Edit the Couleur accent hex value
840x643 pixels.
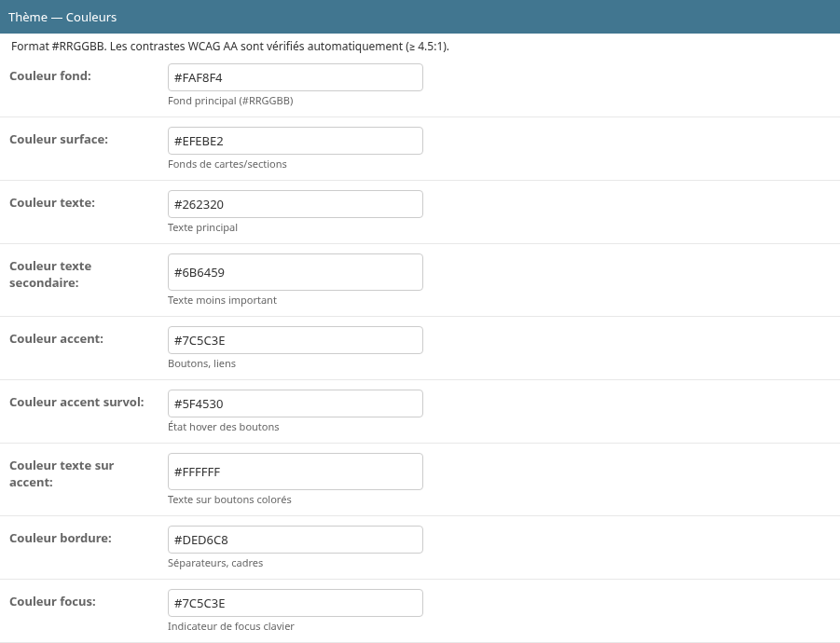(296, 340)
